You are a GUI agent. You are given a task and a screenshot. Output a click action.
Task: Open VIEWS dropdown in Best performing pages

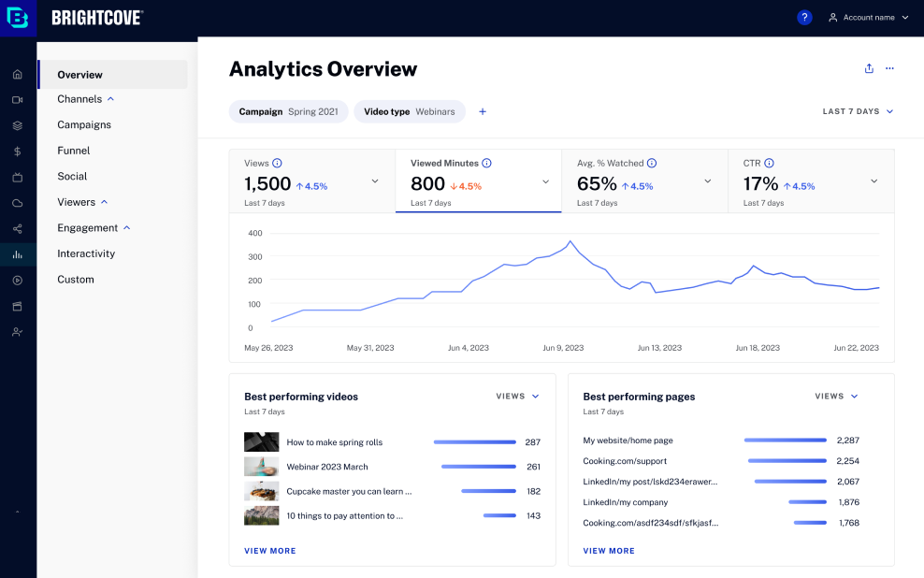tap(836, 396)
